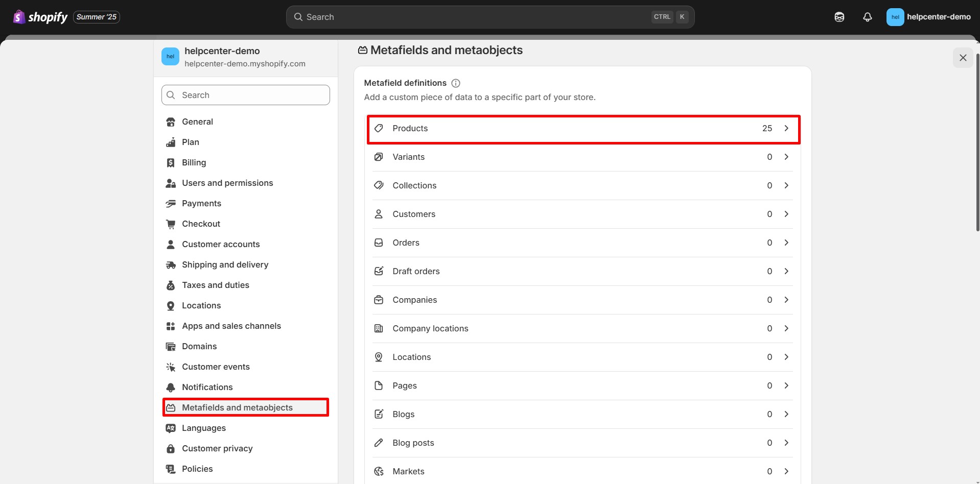
Task: Expand the Company locations row chevron
Action: coord(786,328)
